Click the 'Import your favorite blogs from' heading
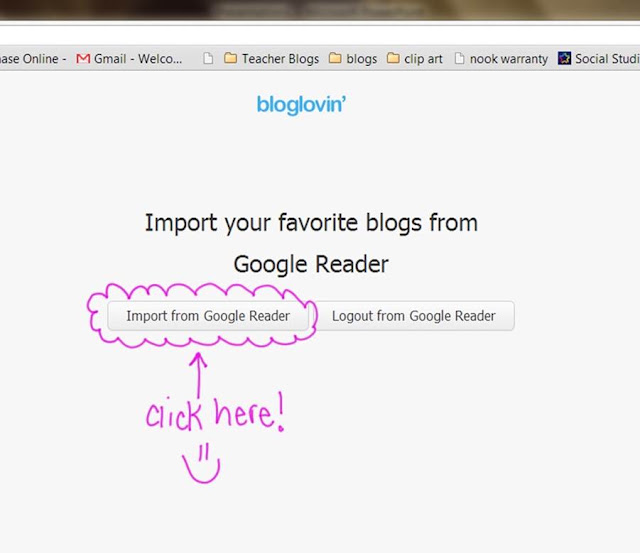Image resolution: width=640 pixels, height=553 pixels. point(311,223)
